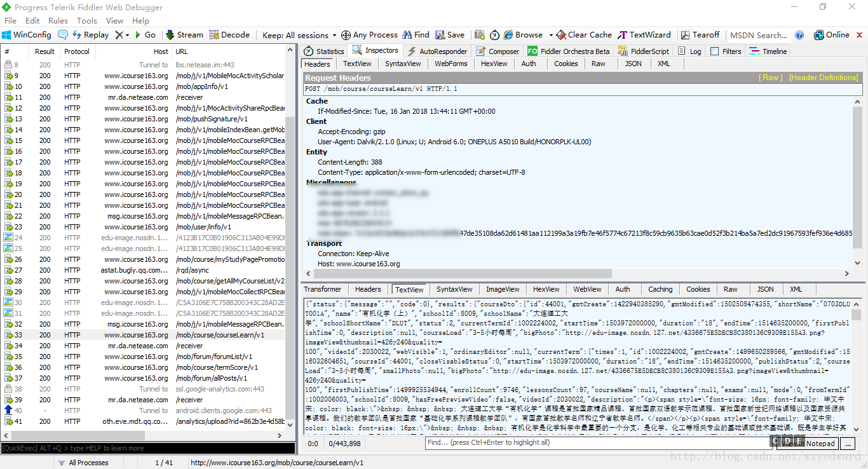The width and height of the screenshot is (868, 469).
Task: Click the Content-Length: 388 header
Action: pyautogui.click(x=350, y=162)
